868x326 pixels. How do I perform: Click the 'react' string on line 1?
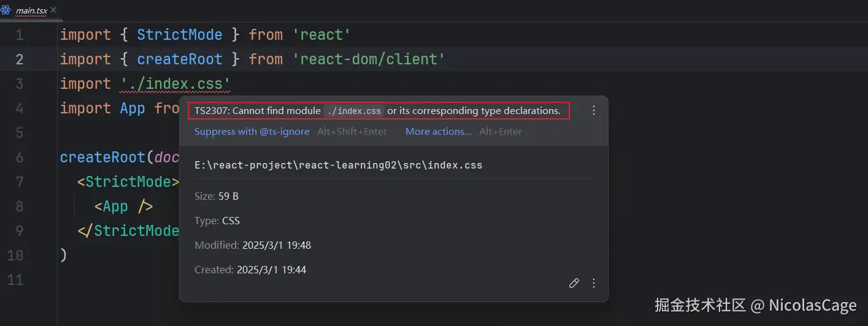[321, 35]
